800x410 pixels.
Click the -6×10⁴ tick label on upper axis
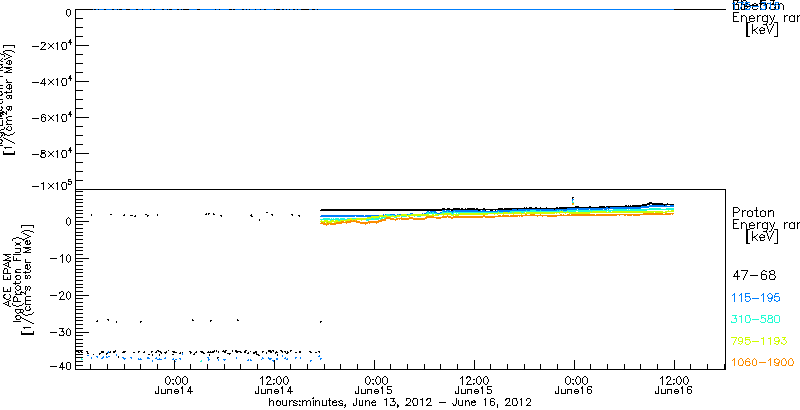click(50, 117)
